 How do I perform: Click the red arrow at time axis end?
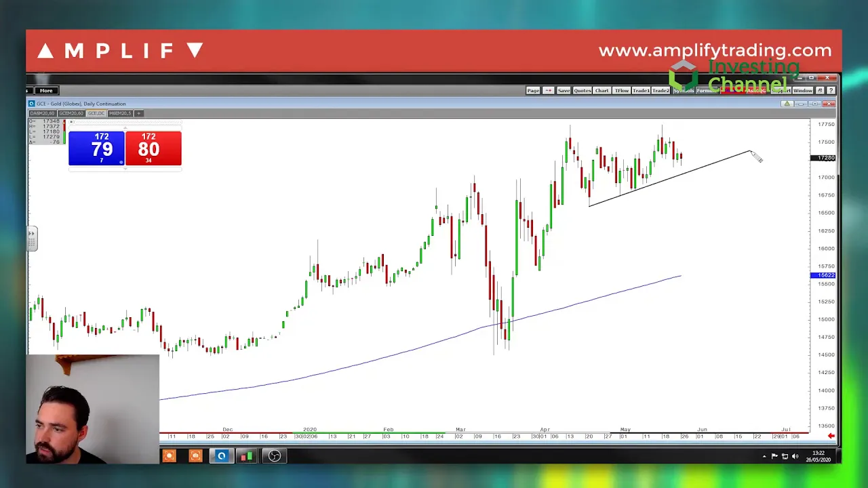pos(831,436)
